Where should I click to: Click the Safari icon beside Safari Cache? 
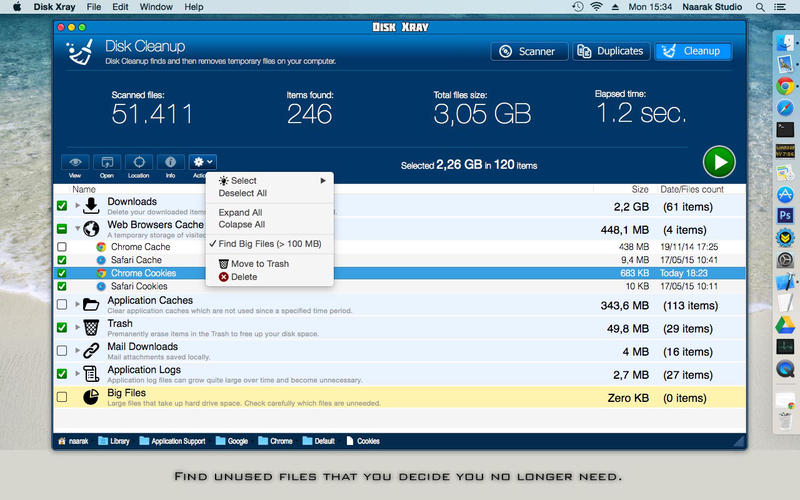click(x=101, y=260)
